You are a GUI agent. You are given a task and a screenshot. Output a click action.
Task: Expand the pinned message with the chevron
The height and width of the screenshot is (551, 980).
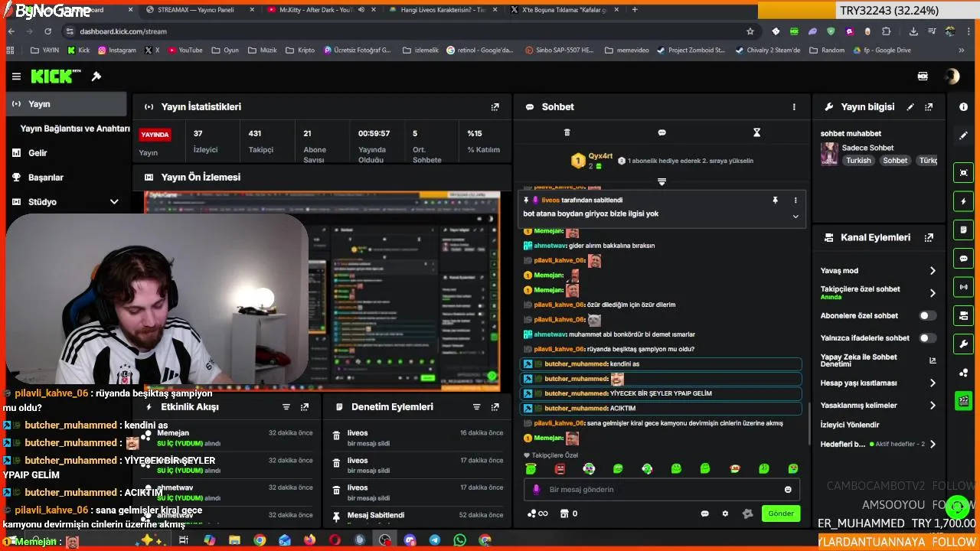(795, 217)
